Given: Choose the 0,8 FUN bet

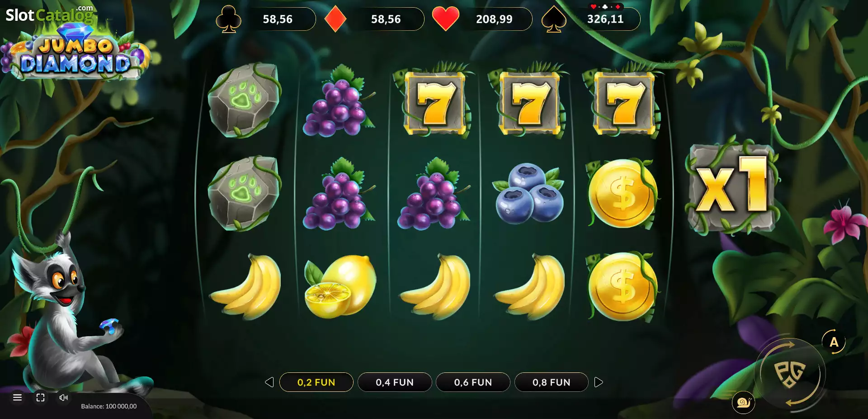Looking at the screenshot, I should point(552,382).
